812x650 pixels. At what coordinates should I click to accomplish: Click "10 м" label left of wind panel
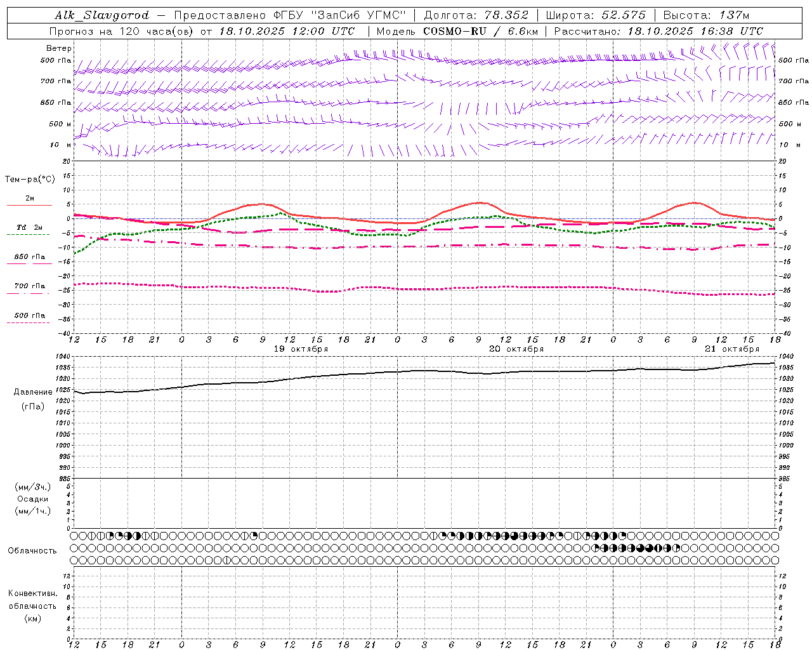[60, 145]
